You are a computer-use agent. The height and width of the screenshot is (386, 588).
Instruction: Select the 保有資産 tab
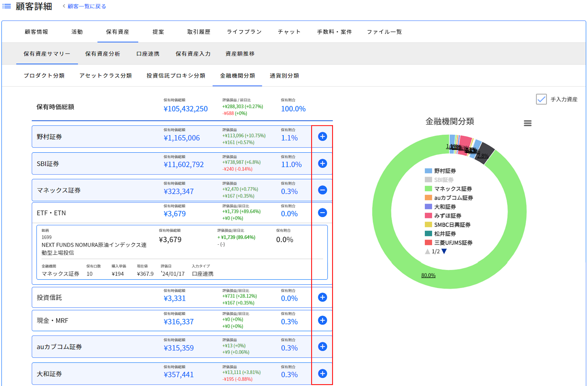tap(118, 32)
